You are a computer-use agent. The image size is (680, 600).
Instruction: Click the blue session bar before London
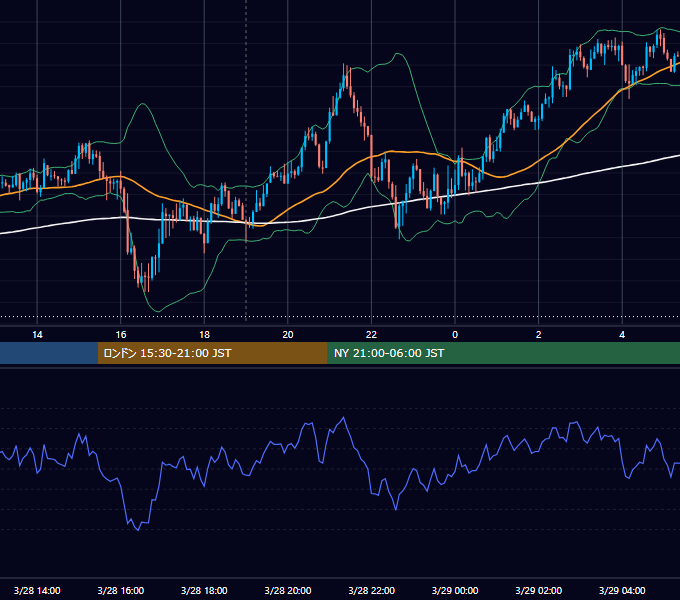pyautogui.click(x=49, y=353)
